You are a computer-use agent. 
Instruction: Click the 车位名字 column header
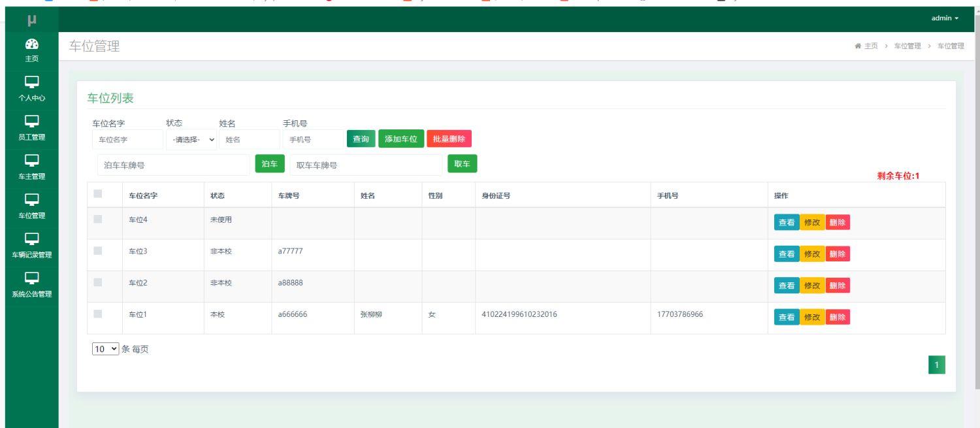pyautogui.click(x=143, y=195)
